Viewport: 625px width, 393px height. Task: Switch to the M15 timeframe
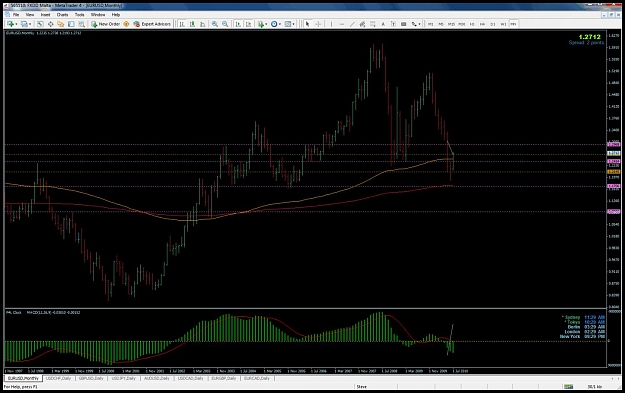(451, 24)
